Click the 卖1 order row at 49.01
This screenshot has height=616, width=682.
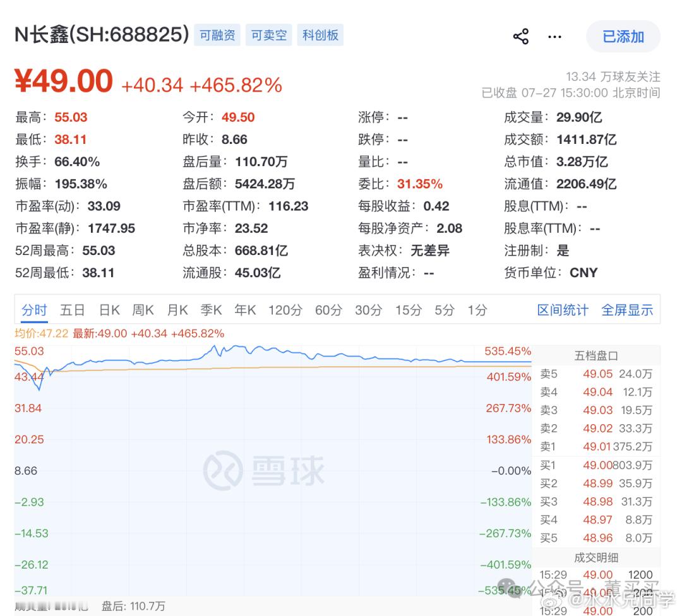pos(596,446)
